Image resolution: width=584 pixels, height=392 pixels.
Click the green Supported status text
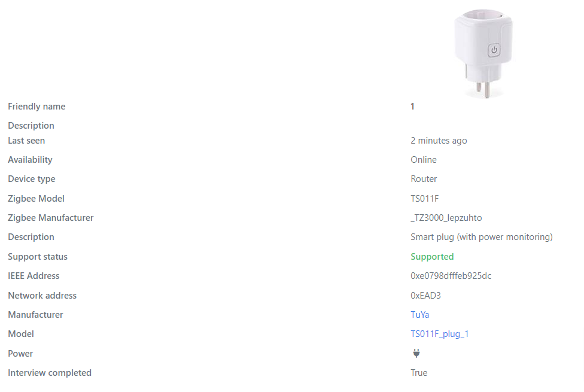click(x=432, y=256)
